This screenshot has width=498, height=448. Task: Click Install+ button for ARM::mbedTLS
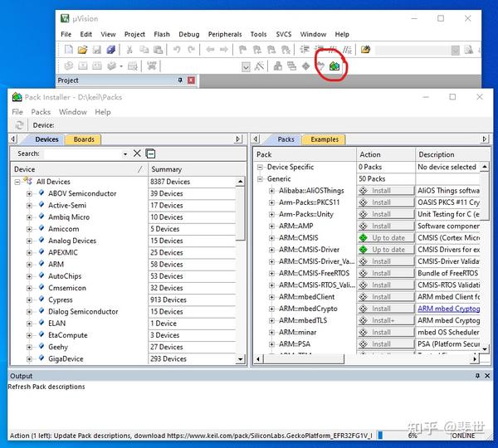click(386, 321)
